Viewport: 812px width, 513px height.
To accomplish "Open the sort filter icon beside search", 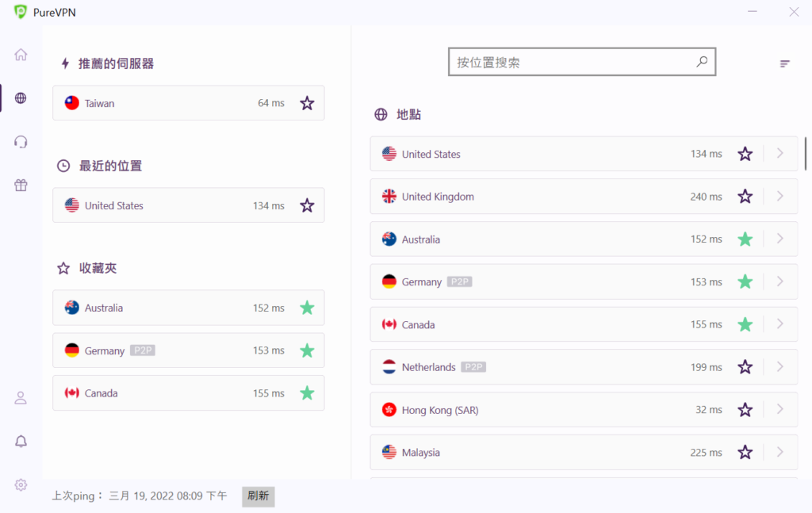I will (784, 63).
